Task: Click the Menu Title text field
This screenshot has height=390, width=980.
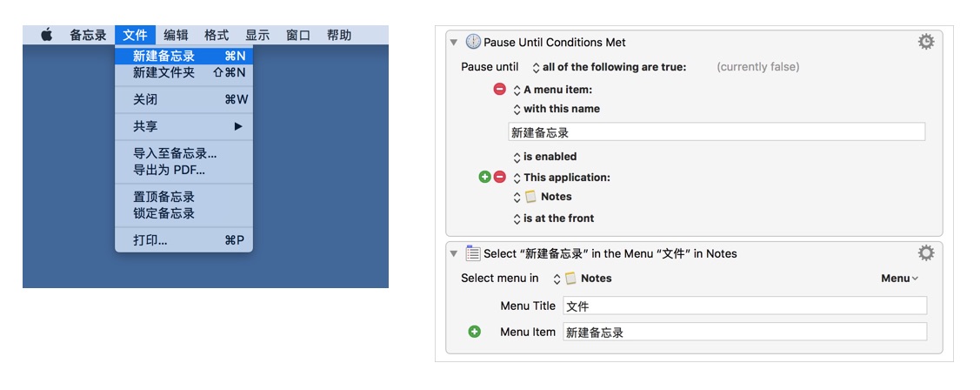Action: [x=744, y=306]
